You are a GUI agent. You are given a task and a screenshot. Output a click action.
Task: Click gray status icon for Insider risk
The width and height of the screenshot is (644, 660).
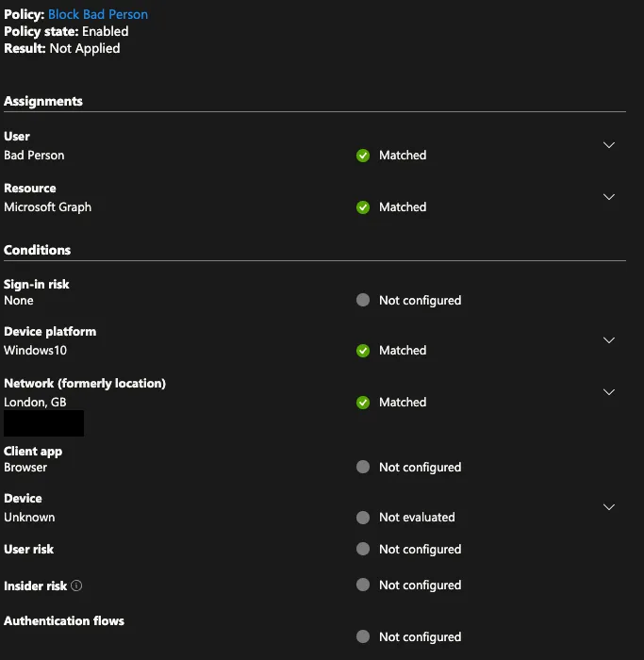(x=363, y=586)
